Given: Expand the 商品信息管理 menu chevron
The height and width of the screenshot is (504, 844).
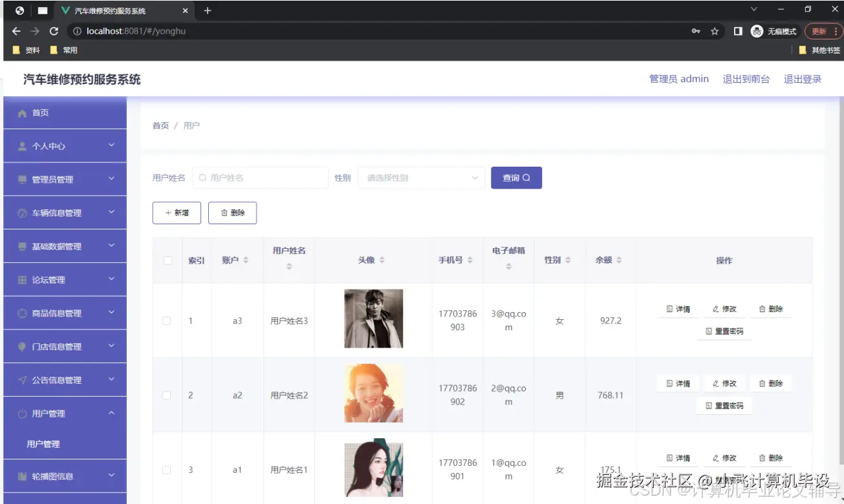Looking at the screenshot, I should pyautogui.click(x=111, y=313).
